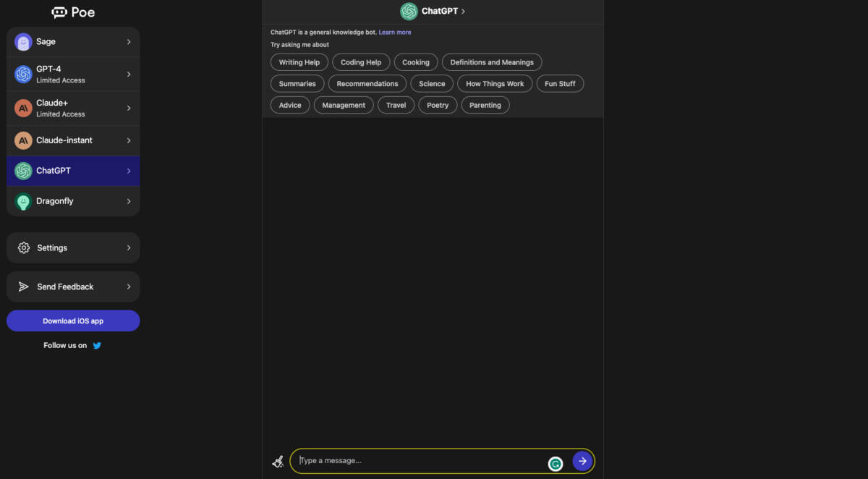Click the GPT-4 bot icon in sidebar
The height and width of the screenshot is (479, 868).
pyautogui.click(x=22, y=73)
